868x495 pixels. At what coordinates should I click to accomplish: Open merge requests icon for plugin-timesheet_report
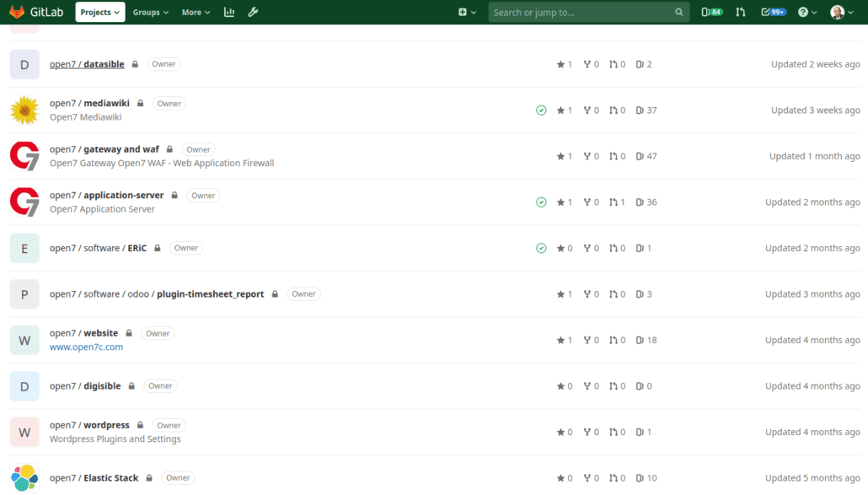(613, 294)
